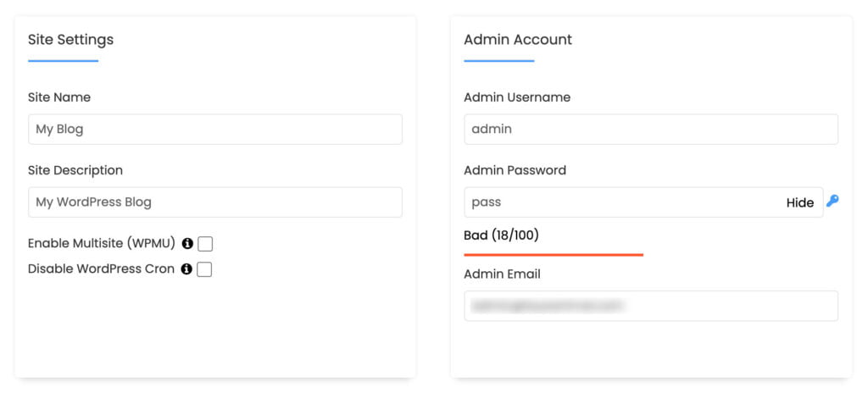Click the info icon beside Disable WordPress Cron
868x393 pixels.
[x=186, y=269]
